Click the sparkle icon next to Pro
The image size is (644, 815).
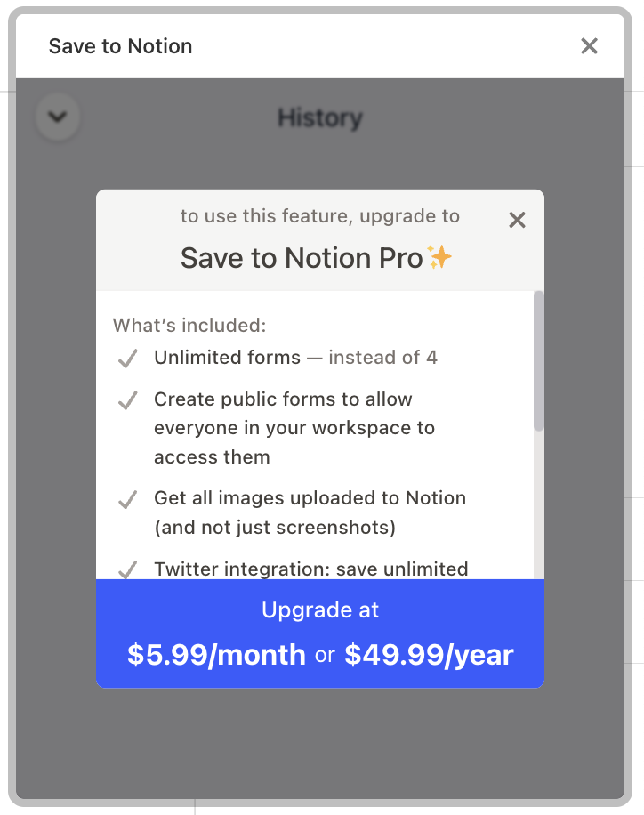coord(439,257)
